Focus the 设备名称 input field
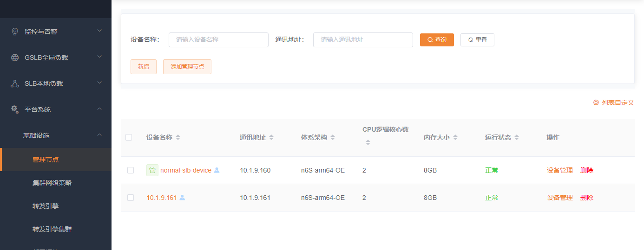Screen dimensions: 644x250 218,40
